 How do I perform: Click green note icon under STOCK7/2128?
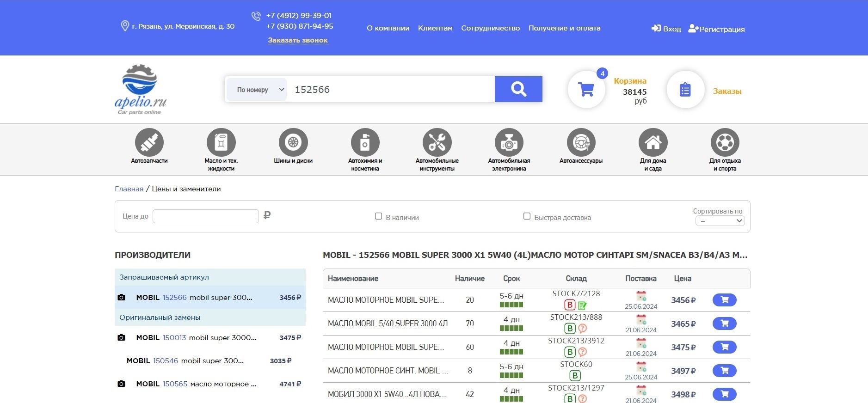[x=582, y=305]
